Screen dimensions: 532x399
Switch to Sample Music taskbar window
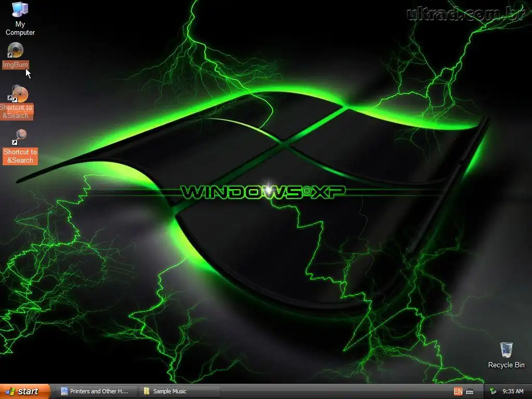tap(180, 391)
